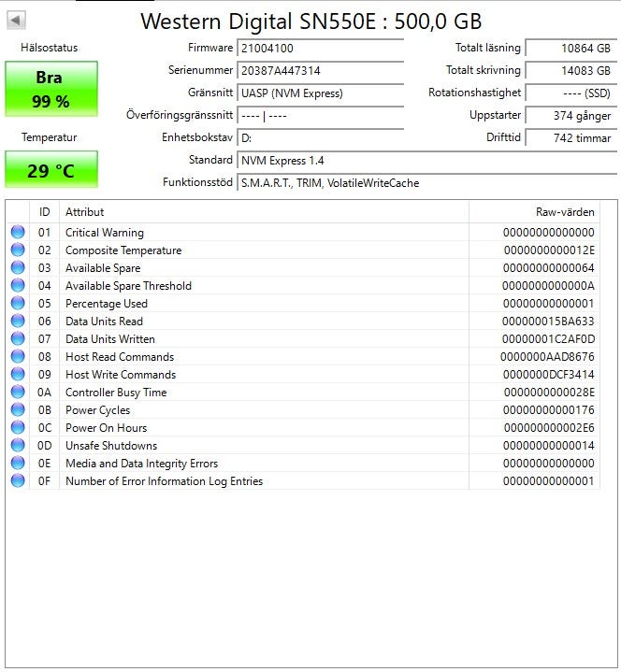
Task: Click Totalt läsning value 10864 GB
Action: point(571,48)
